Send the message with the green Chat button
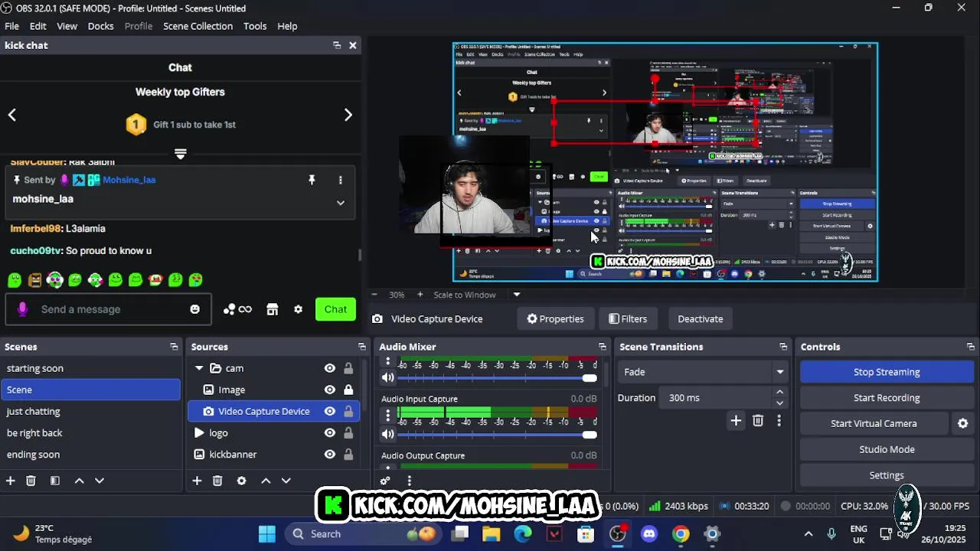This screenshot has width=980, height=551. [335, 309]
